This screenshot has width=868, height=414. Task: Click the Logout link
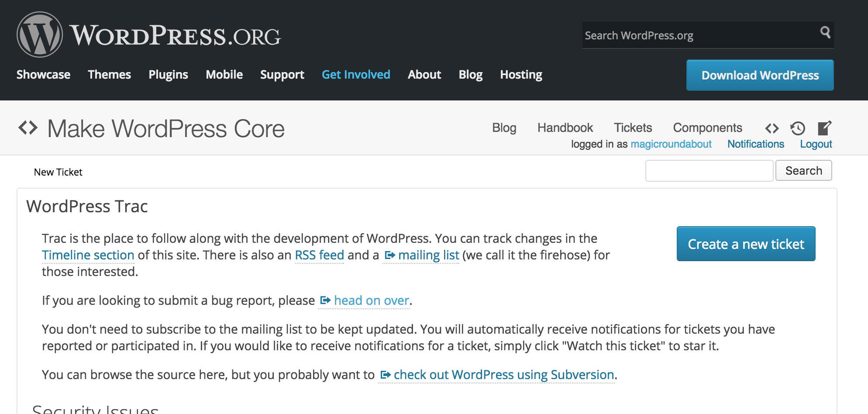pos(816,144)
